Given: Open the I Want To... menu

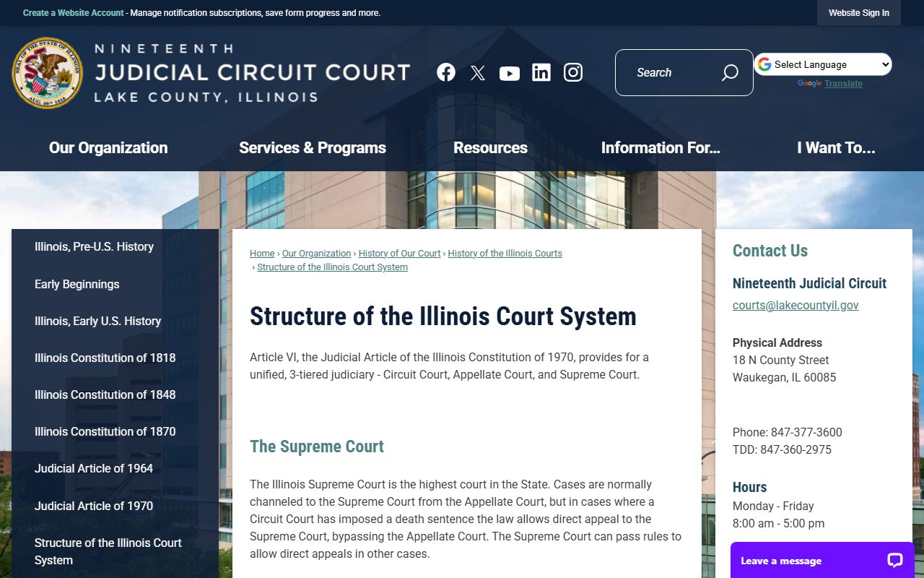Looking at the screenshot, I should pos(836,147).
